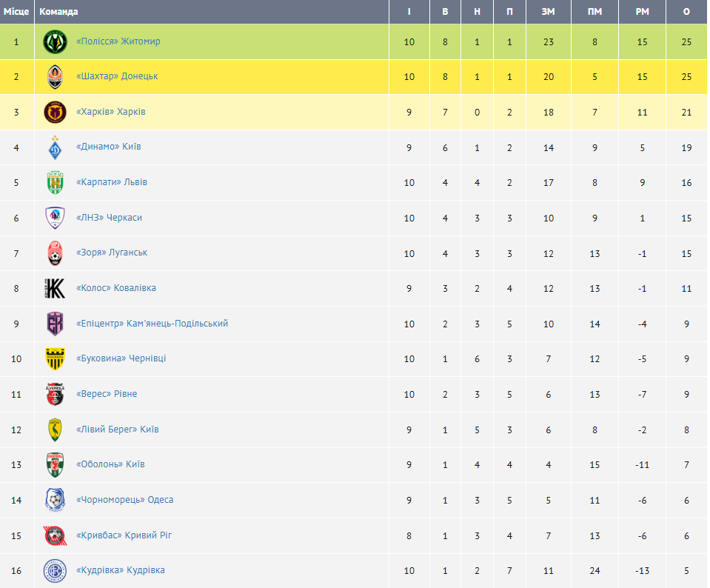The image size is (710, 588).
Task: Open the «Харків» Харків team link
Action: [x=111, y=112]
